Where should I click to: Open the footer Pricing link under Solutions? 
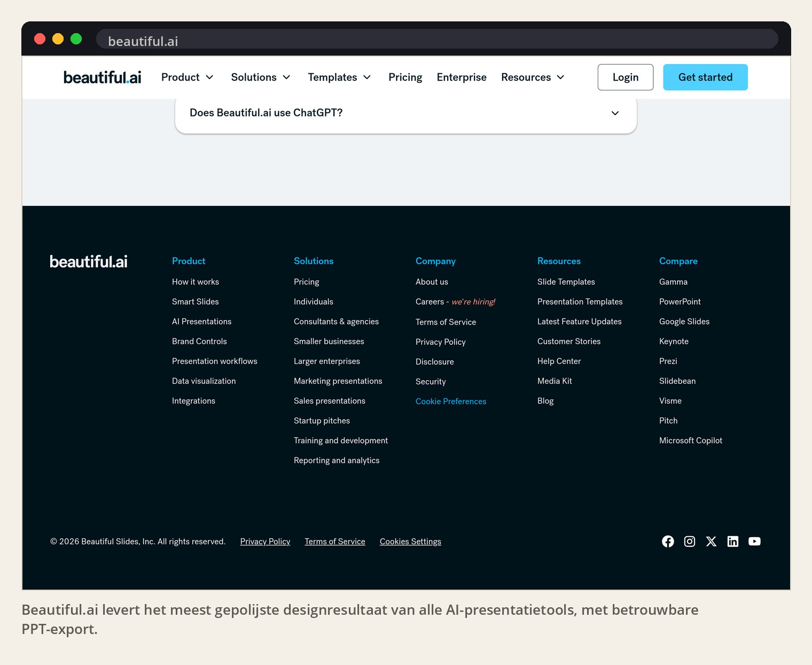click(x=307, y=282)
